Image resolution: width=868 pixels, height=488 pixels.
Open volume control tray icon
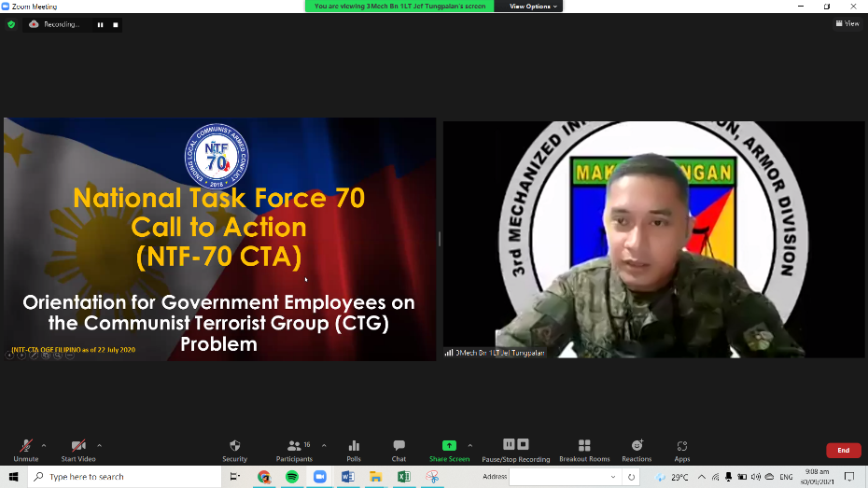click(756, 477)
